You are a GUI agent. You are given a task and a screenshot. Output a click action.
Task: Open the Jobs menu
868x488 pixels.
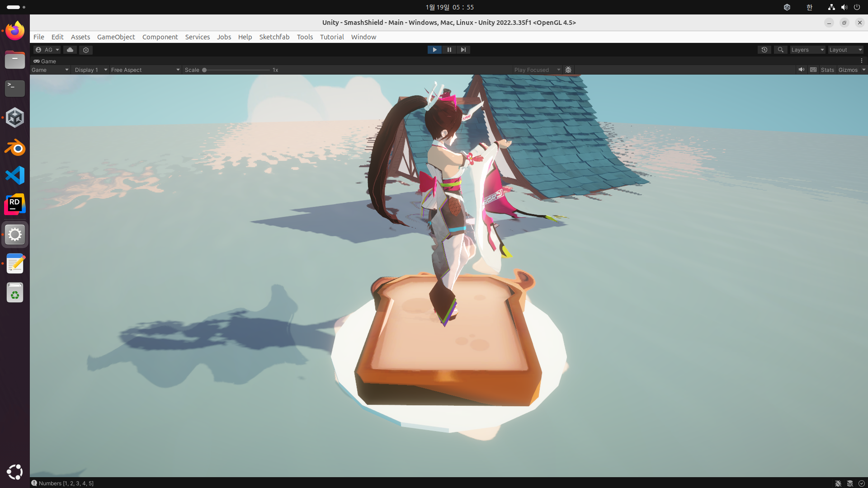[x=224, y=37]
